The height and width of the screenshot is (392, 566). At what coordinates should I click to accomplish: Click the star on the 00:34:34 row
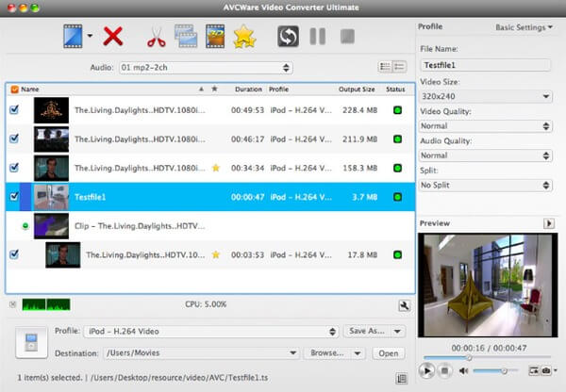pyautogui.click(x=216, y=168)
